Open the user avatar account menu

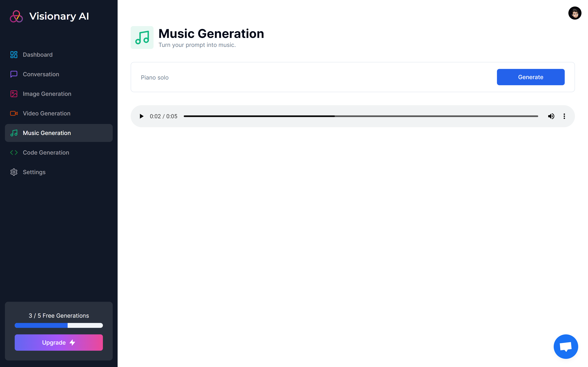(x=575, y=13)
